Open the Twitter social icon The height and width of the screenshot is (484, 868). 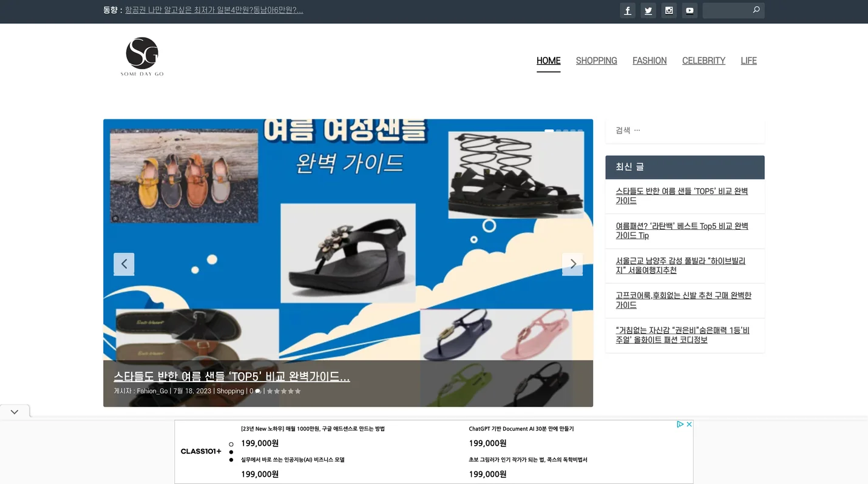[x=648, y=10]
